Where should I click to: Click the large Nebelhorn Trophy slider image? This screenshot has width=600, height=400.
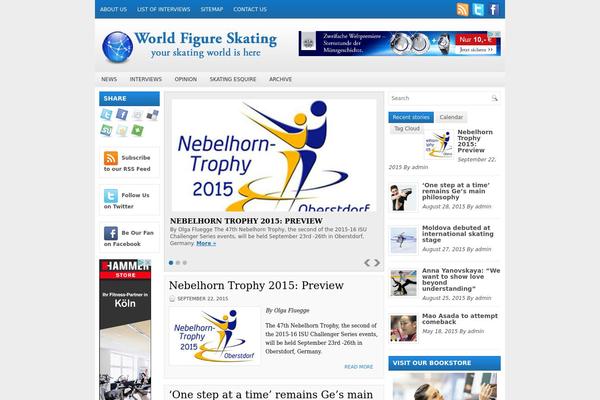click(x=274, y=155)
